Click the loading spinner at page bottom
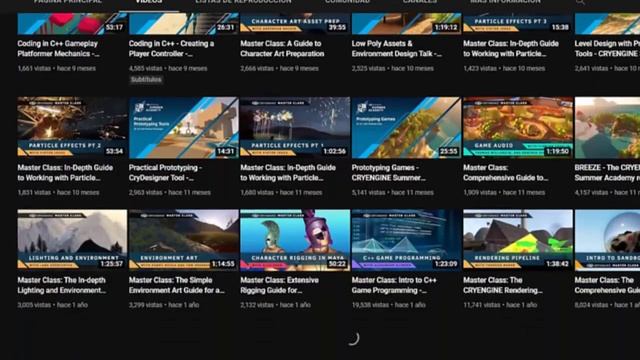 tap(353, 338)
